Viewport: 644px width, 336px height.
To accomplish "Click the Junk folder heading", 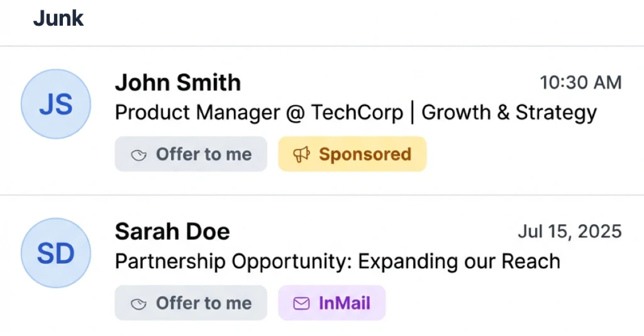I will (58, 19).
